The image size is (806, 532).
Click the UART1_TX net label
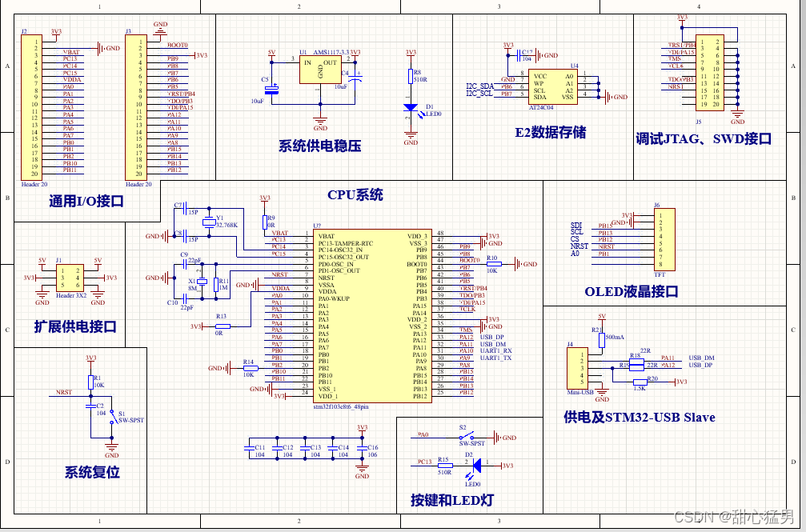[496, 358]
